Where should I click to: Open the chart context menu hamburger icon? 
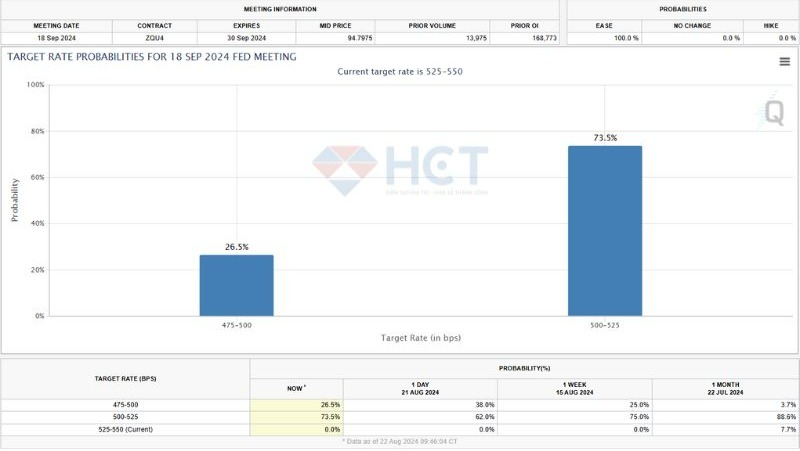(x=784, y=62)
